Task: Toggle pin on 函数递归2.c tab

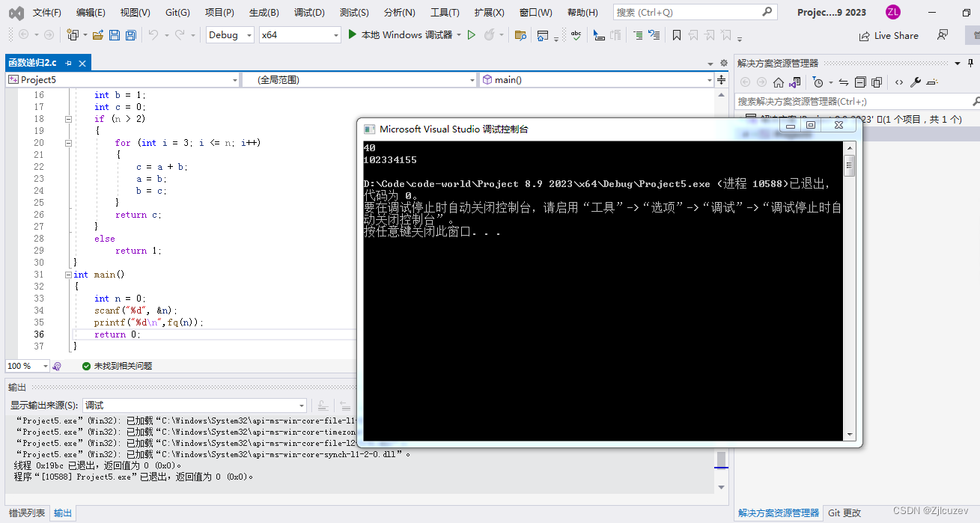Action: 68,64
